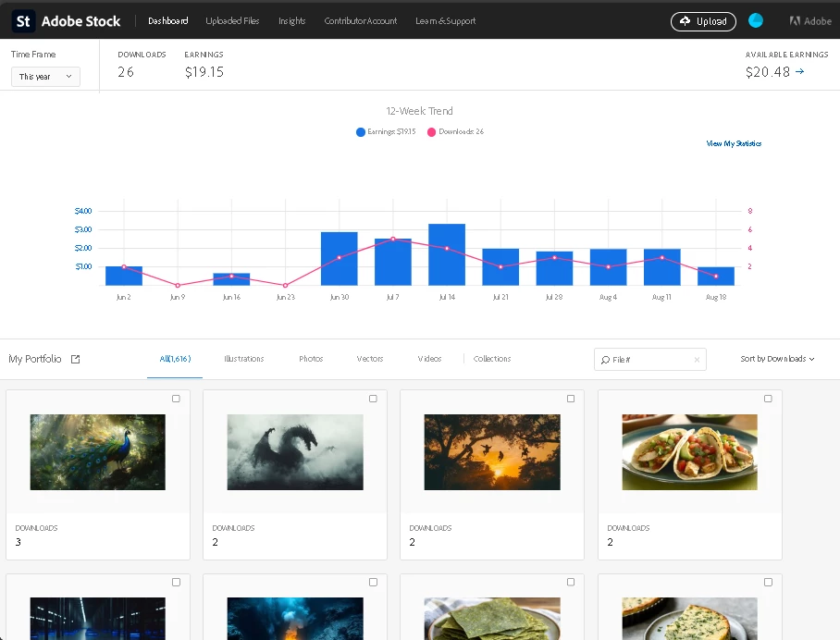Open the This year time frame dropdown
This screenshot has height=640, width=840.
coord(45,77)
